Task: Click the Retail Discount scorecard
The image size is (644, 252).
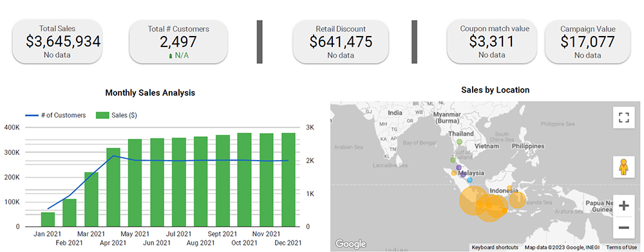Action: 341,41
